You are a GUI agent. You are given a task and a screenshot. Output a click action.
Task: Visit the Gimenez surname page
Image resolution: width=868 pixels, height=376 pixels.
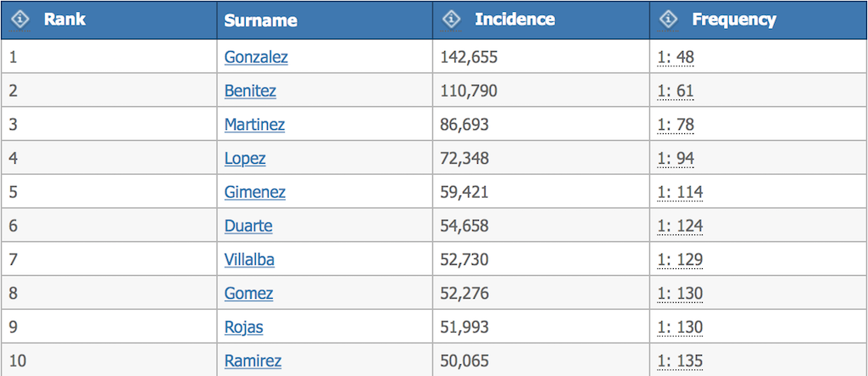click(x=254, y=193)
